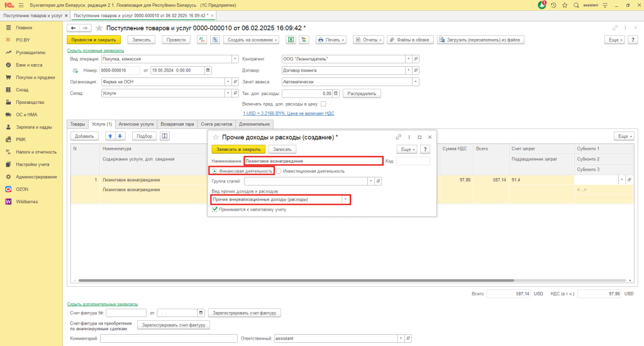Expand Склад dropdown arrow
The width and height of the screenshot is (644, 346).
pos(228,93)
